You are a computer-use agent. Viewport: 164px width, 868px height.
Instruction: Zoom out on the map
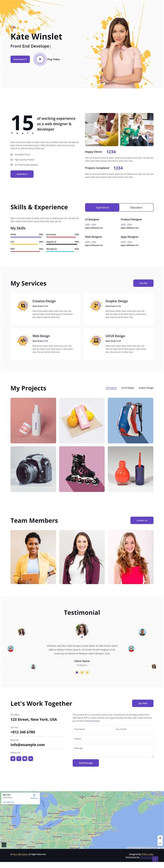[160, 843]
